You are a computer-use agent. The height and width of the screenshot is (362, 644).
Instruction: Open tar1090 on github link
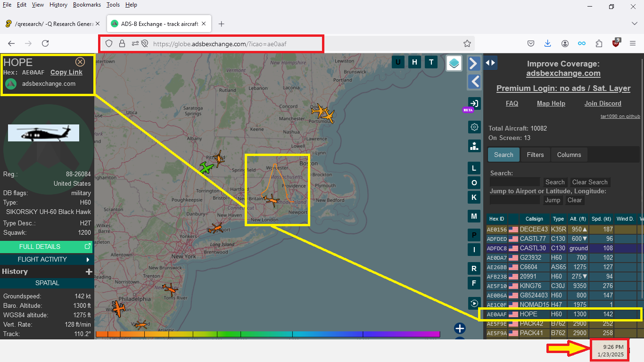tap(620, 116)
